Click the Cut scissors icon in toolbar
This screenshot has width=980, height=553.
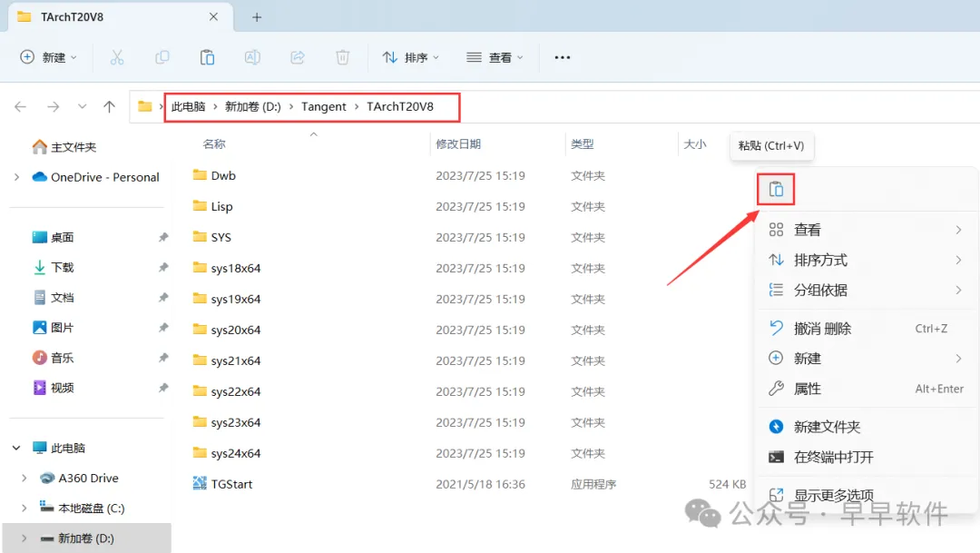pyautogui.click(x=117, y=57)
